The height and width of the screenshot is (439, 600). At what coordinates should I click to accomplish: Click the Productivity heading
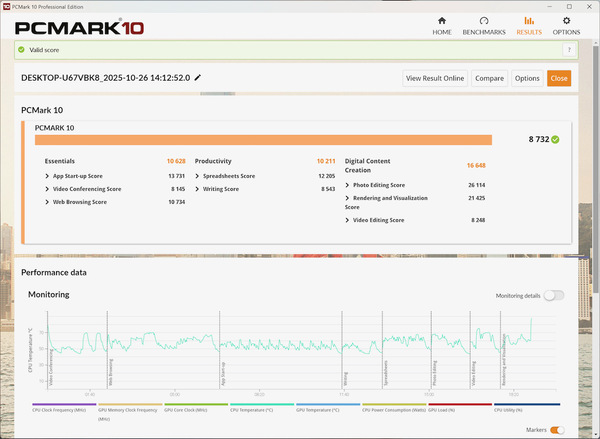pos(213,161)
